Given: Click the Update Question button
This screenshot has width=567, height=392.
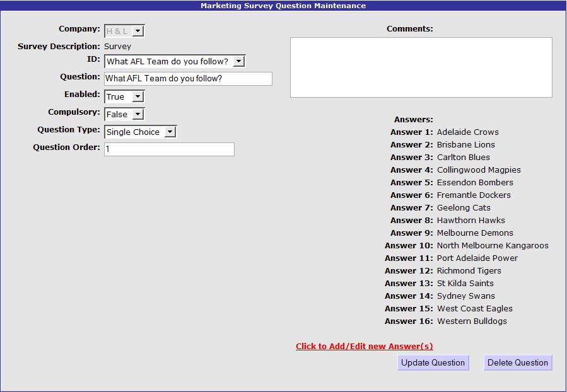Looking at the screenshot, I should (x=433, y=363).
